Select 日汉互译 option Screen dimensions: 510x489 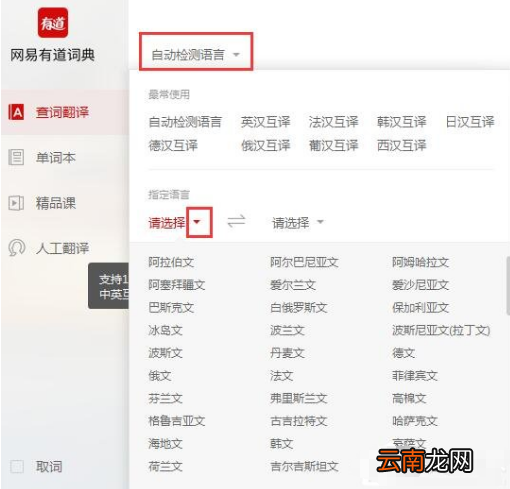470,122
